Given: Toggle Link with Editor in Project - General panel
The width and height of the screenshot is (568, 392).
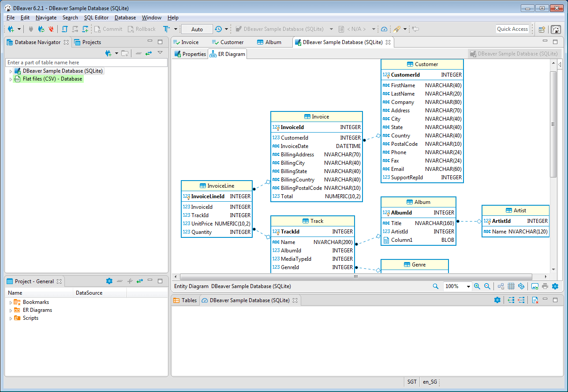Looking at the screenshot, I should click(x=140, y=281).
